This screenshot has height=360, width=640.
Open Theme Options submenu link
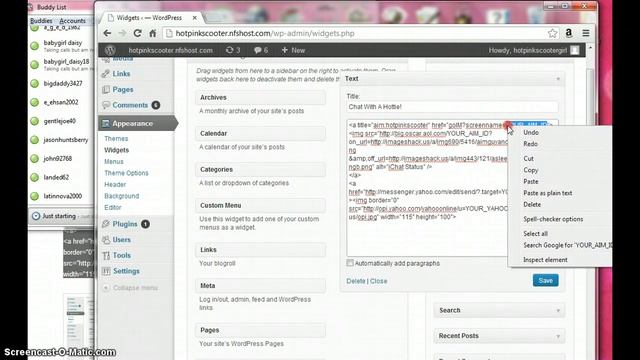coord(126,173)
